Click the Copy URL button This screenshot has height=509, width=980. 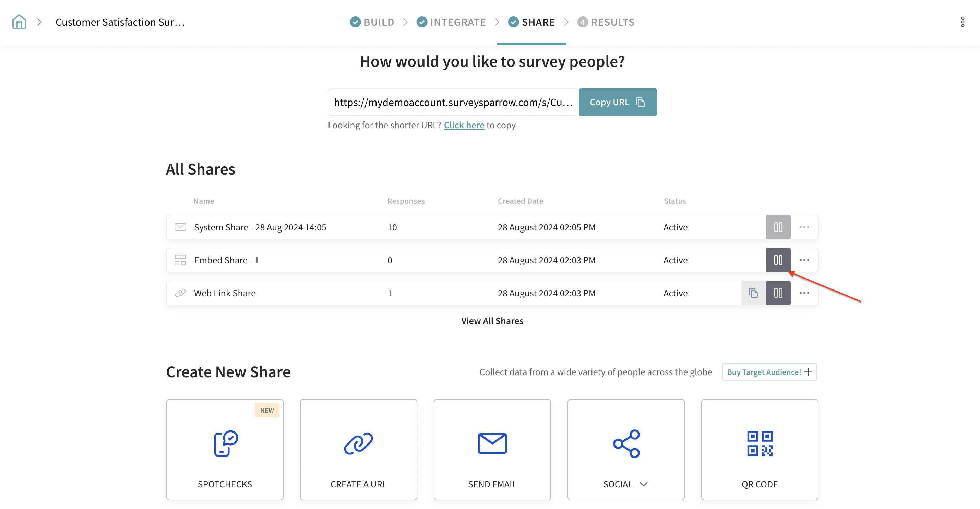(617, 102)
